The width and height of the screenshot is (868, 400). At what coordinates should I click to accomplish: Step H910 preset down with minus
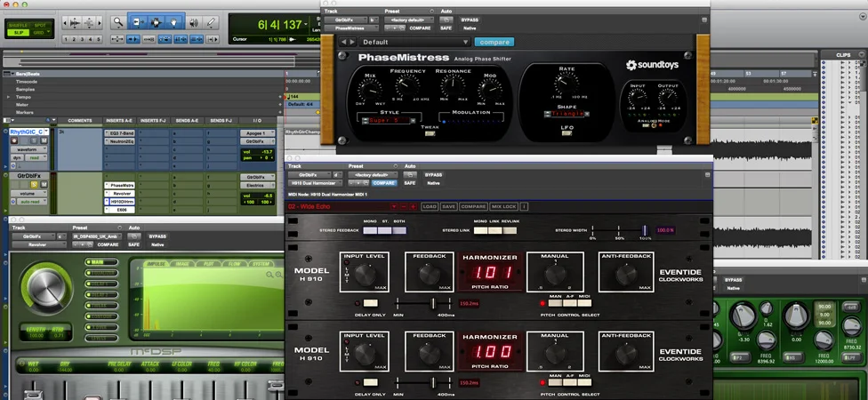(x=403, y=206)
